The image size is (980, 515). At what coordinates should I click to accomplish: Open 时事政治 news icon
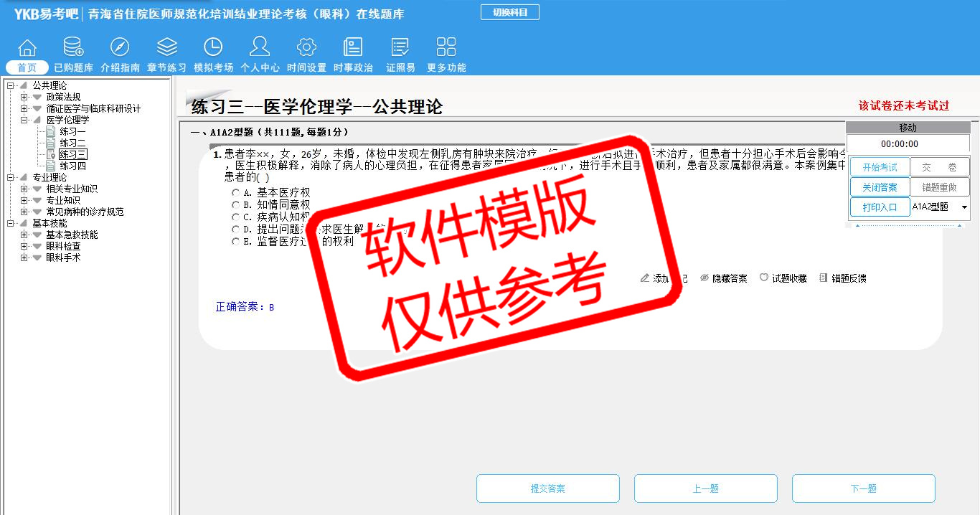tap(353, 48)
